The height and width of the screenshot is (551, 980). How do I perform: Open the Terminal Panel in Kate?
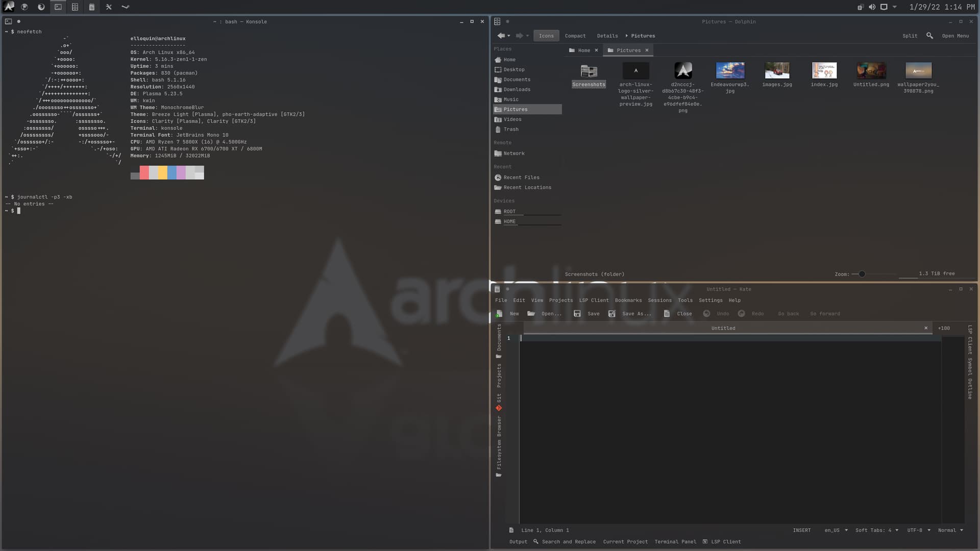(x=675, y=541)
